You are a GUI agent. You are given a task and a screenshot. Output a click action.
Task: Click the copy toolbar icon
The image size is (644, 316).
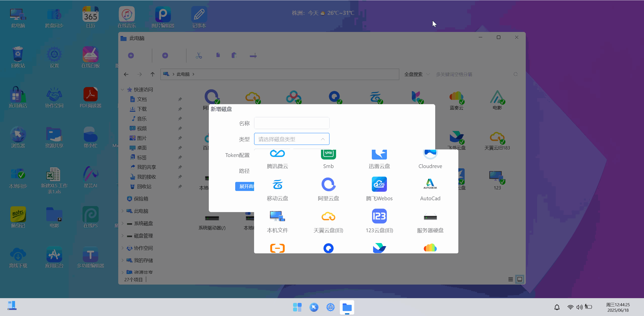click(218, 55)
